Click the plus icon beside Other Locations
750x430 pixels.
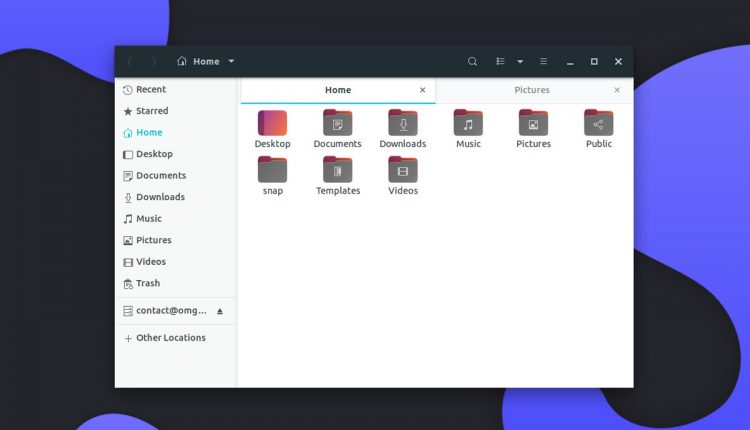pos(128,339)
